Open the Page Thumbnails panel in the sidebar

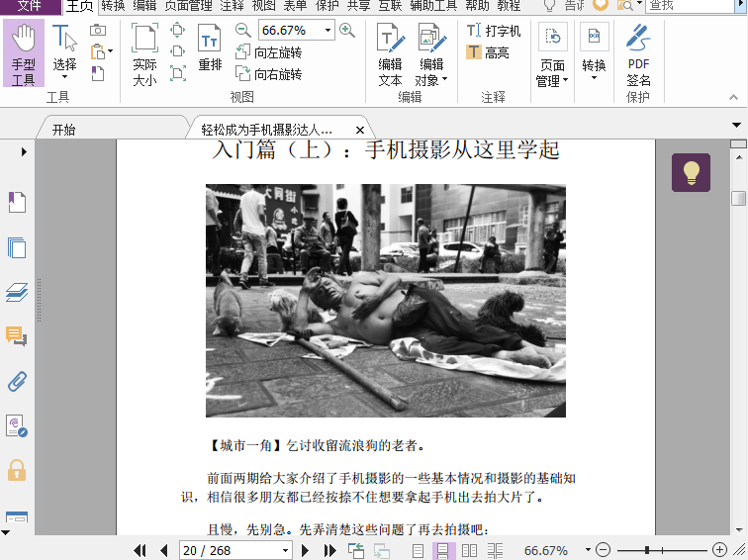tap(17, 247)
